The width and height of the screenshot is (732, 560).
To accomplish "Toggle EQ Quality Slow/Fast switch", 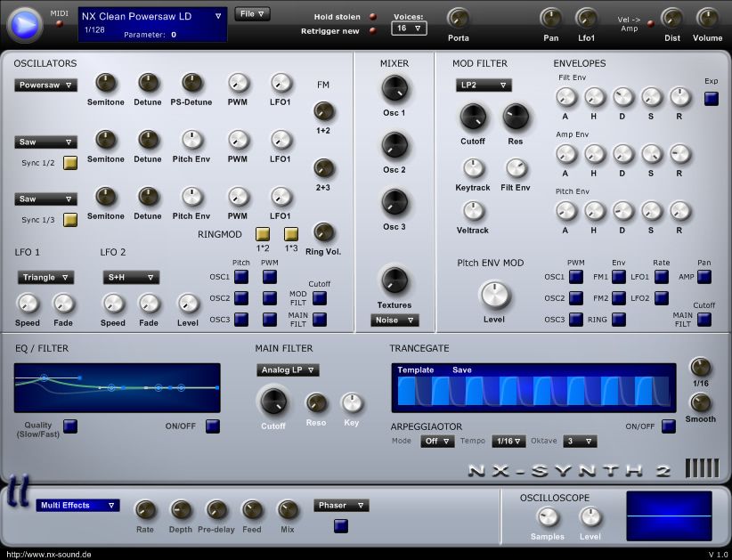I will [70, 426].
